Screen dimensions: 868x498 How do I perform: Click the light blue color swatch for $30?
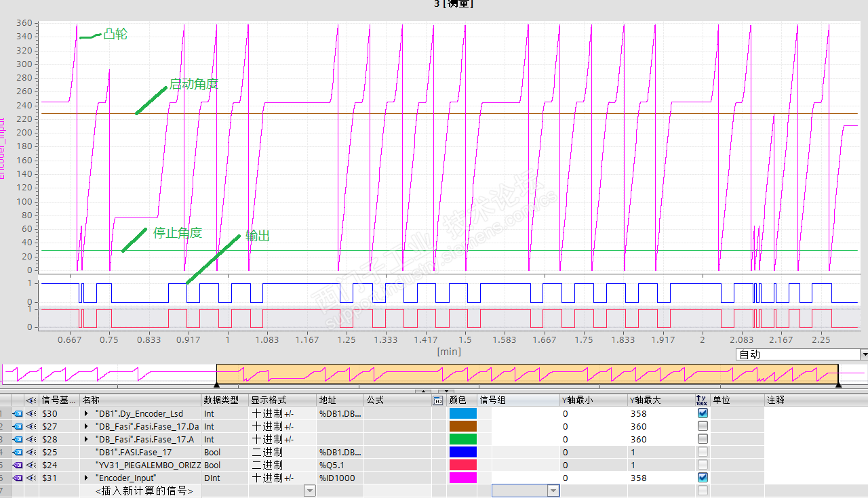point(462,413)
